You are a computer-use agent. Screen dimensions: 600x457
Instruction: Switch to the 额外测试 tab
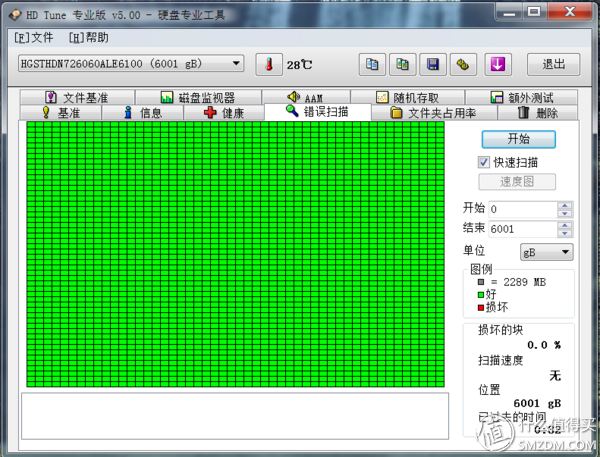point(522,98)
